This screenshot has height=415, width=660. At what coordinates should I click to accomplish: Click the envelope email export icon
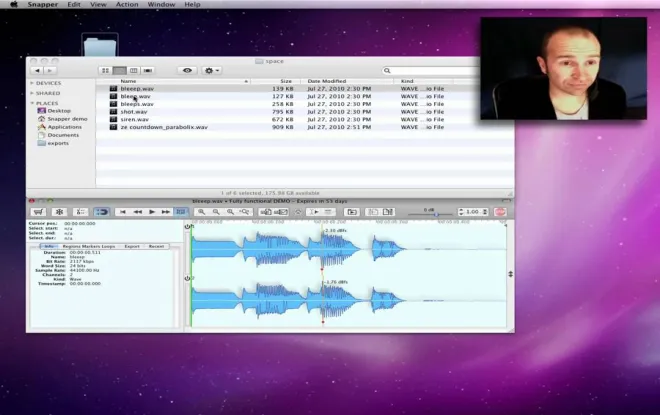point(281,212)
